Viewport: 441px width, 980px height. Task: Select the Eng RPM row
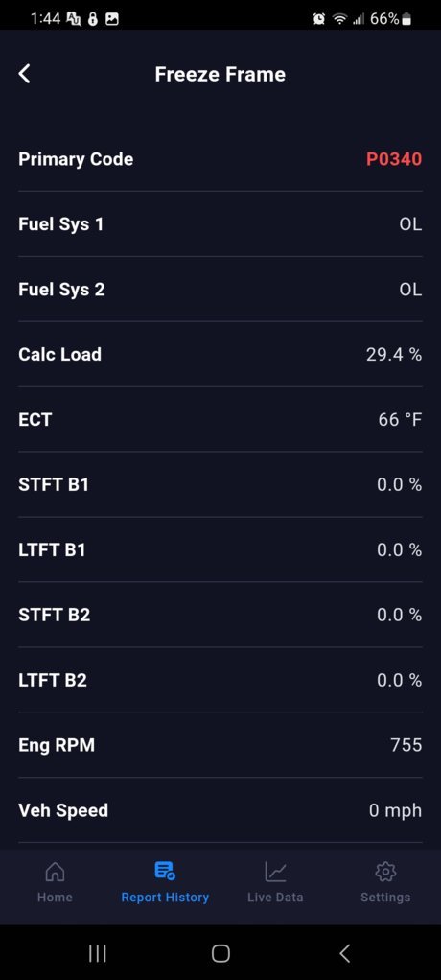coord(220,745)
